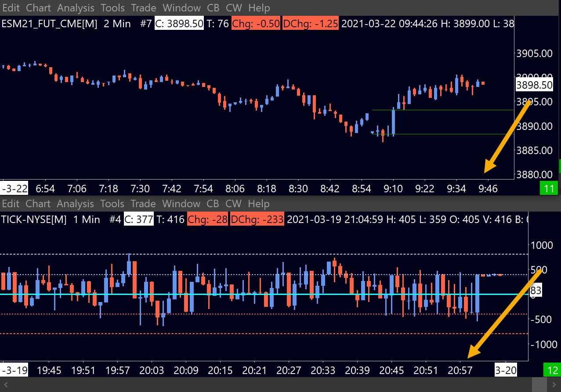
Task: Open Trade menu in ESM21 chart window
Action: tap(143, 8)
